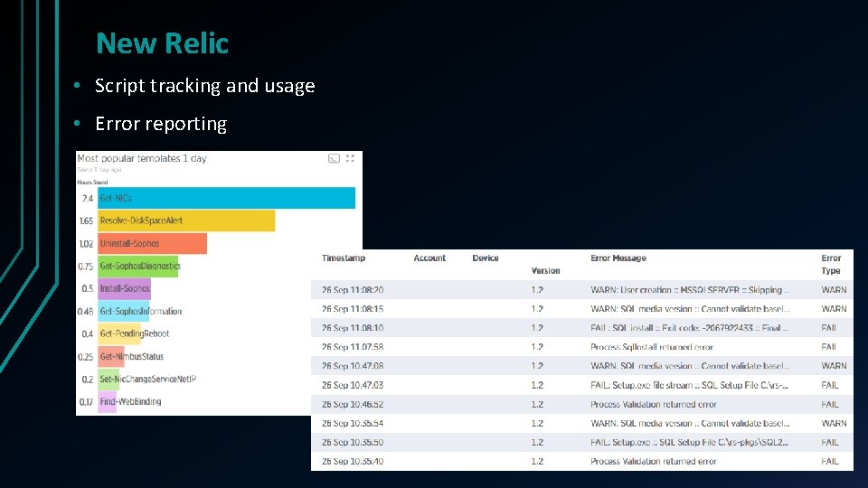Click the 1.2 version in the 10:35:40 row
This screenshot has width=868, height=488.
click(x=537, y=461)
